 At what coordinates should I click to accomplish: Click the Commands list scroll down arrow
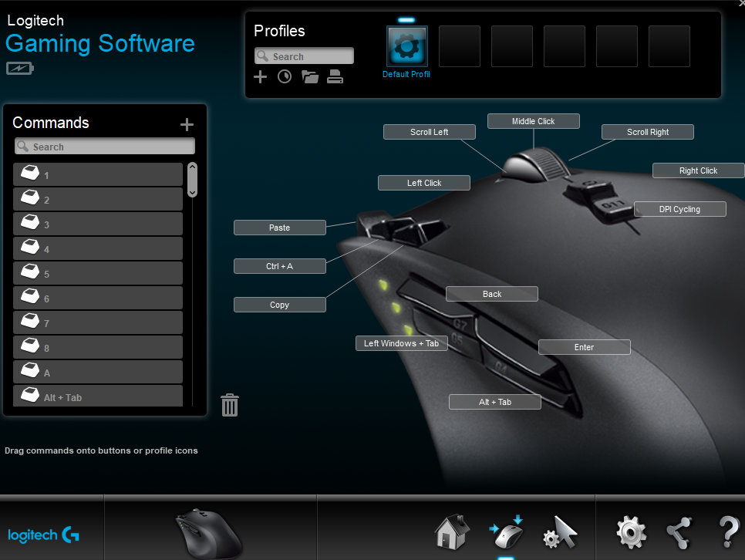pos(192,193)
